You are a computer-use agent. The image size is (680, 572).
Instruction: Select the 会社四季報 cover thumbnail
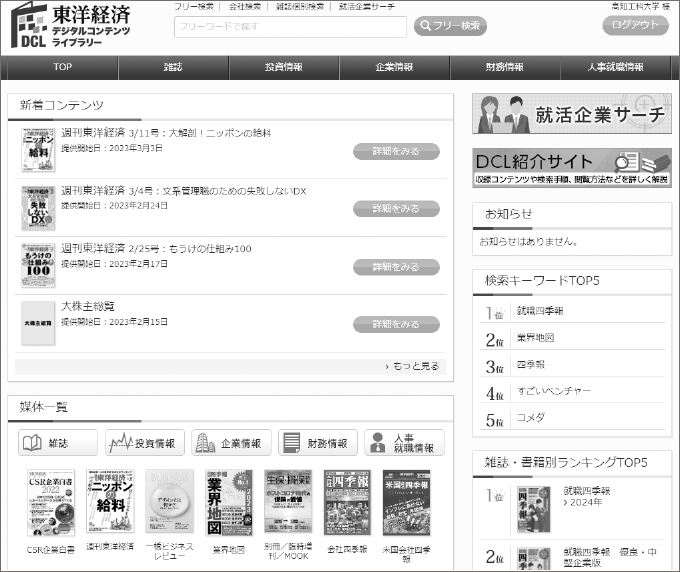(347, 503)
